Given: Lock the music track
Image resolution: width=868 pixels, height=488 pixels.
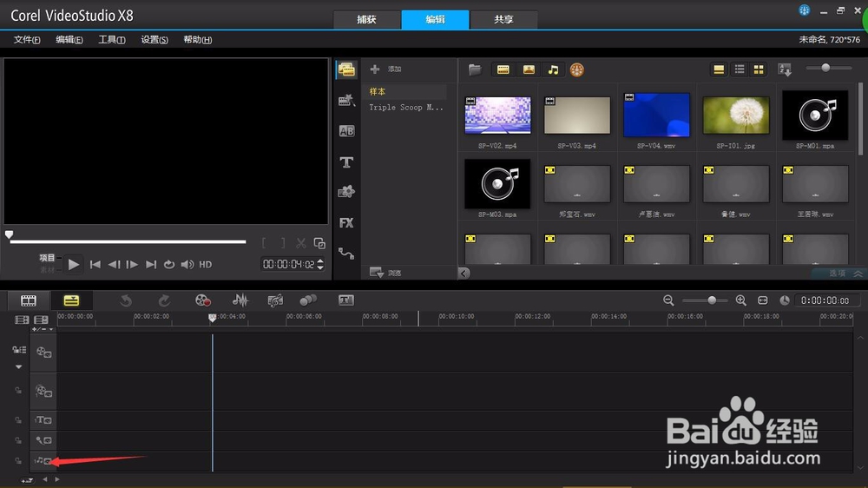Looking at the screenshot, I should (x=18, y=460).
